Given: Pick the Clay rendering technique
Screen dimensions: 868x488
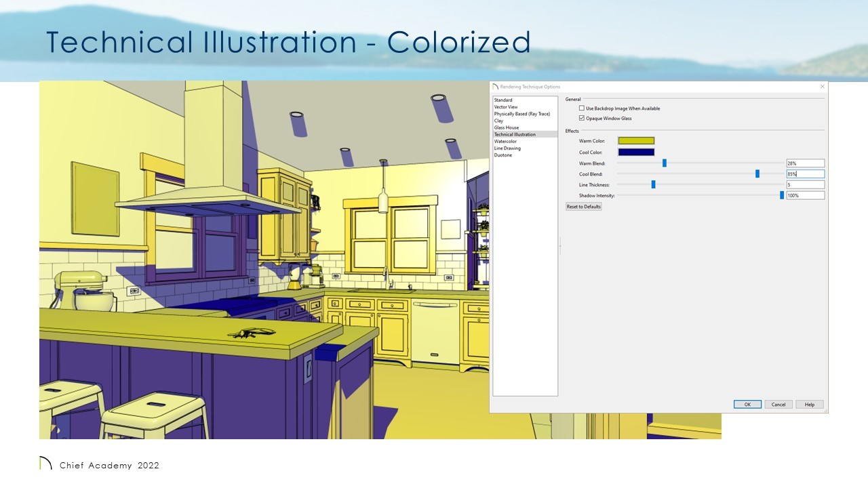Looking at the screenshot, I should point(499,121).
